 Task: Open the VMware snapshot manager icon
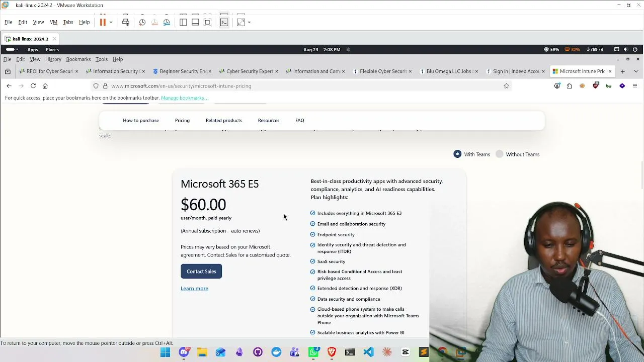click(167, 22)
